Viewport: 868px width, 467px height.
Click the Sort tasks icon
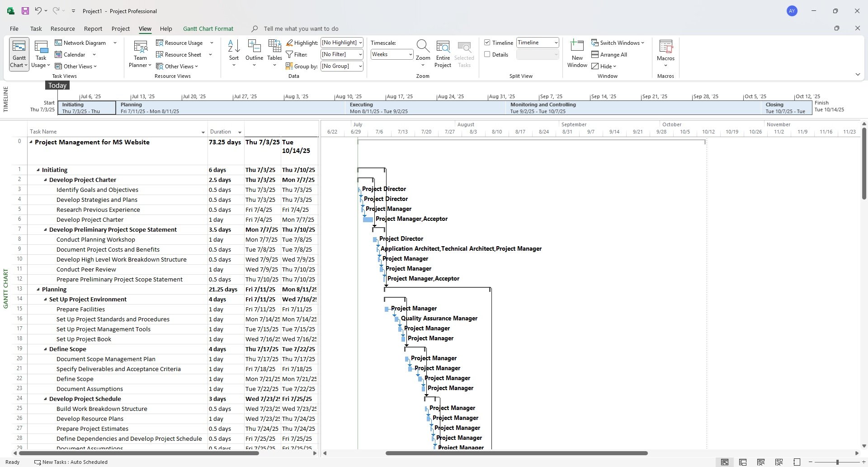(x=234, y=53)
